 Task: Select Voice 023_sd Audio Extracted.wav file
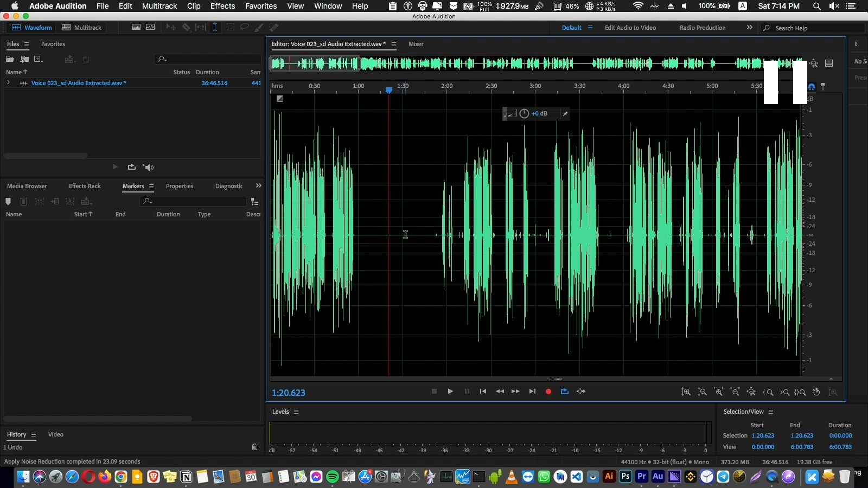(x=79, y=83)
